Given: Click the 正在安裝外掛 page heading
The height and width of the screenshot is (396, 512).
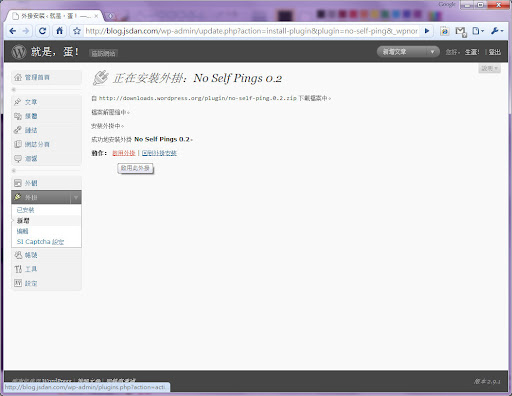Looking at the screenshot, I should pos(197,78).
